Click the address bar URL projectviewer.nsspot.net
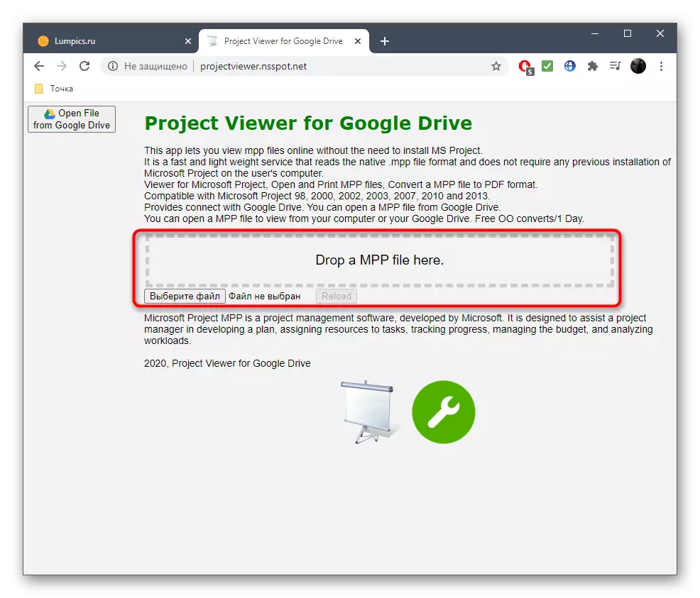700x598 pixels. [253, 67]
